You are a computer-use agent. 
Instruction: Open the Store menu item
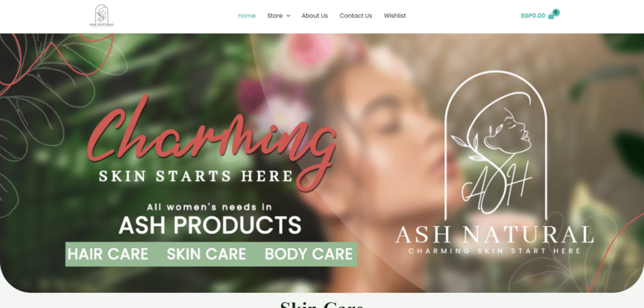[x=275, y=16]
